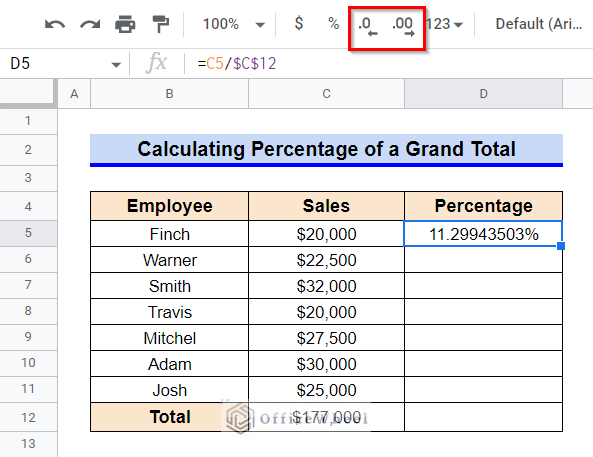Screen dimensions: 593x457
Task: Select the Total $177,000 cell
Action: coord(326,417)
